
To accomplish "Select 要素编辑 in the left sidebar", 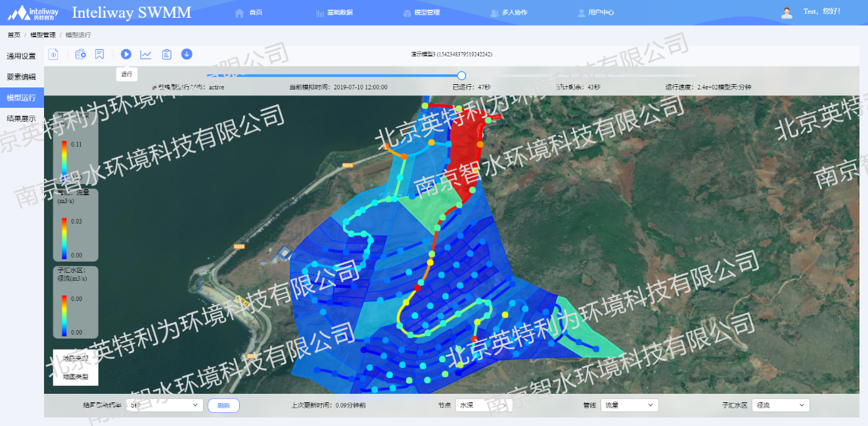I will point(21,77).
